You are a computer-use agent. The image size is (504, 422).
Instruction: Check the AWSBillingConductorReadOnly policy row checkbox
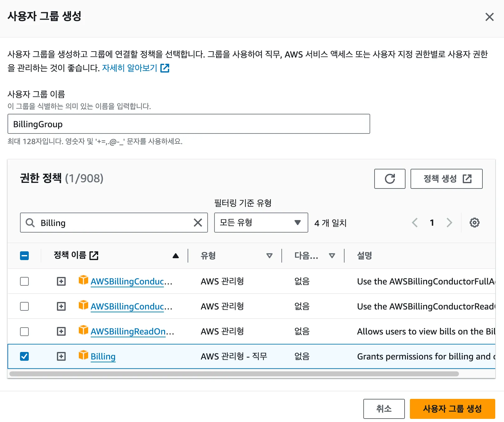(24, 306)
